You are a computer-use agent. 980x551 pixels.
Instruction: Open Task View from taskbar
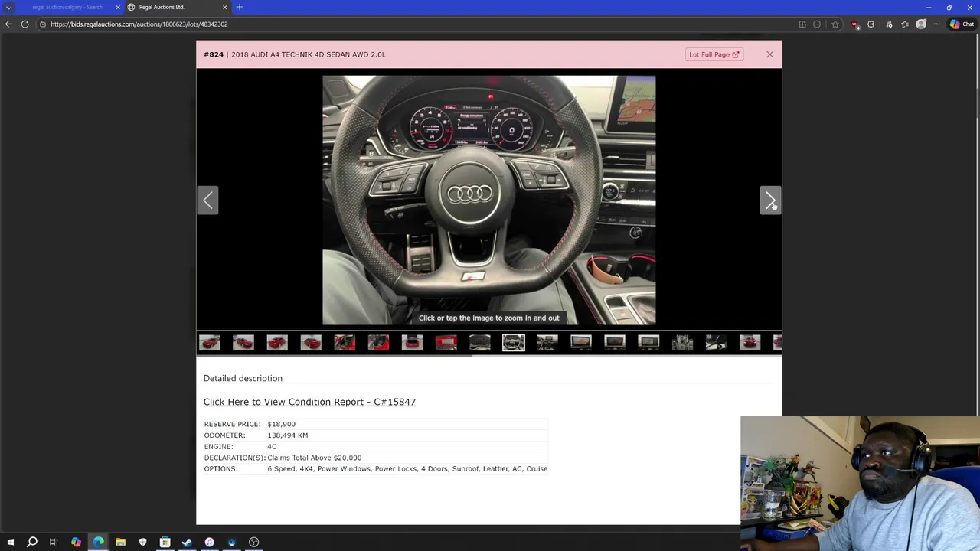54,542
